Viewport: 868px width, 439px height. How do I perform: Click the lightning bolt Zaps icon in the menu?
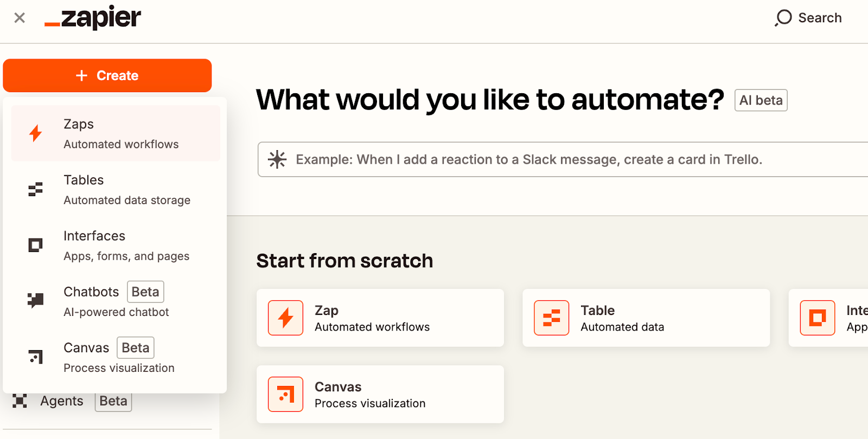36,133
